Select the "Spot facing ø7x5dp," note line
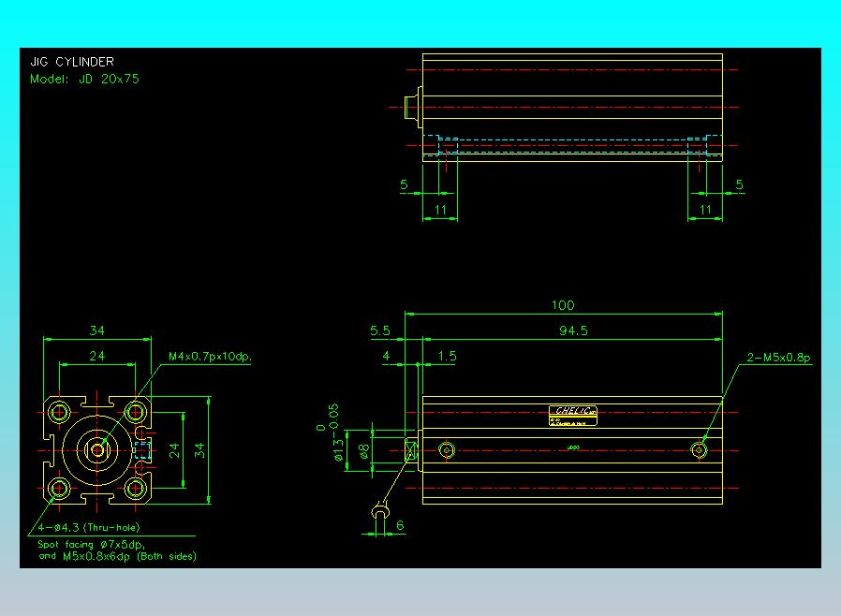 91,544
